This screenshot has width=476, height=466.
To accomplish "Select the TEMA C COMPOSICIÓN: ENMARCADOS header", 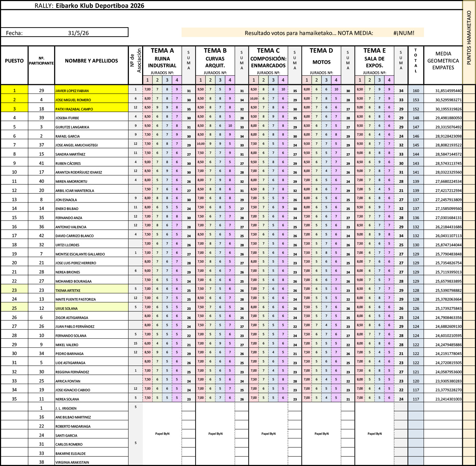I will pyautogui.click(x=268, y=58).
